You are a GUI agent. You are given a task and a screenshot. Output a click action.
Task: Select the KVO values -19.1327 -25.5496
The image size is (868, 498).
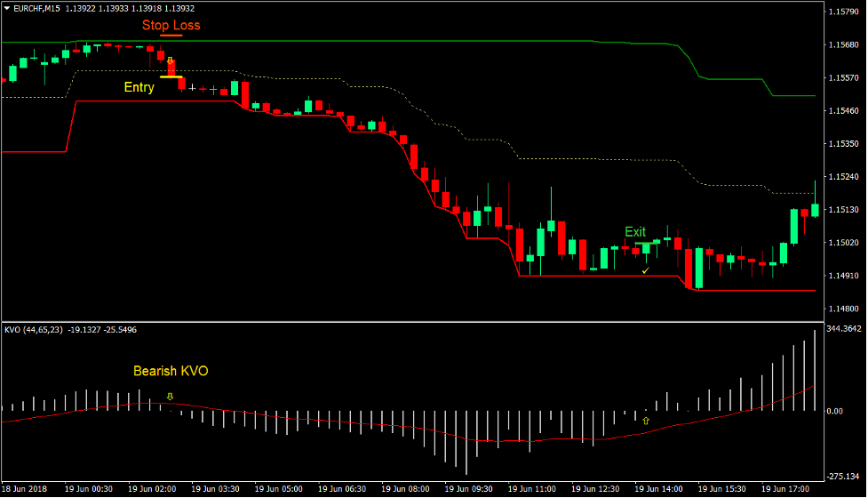102,330
